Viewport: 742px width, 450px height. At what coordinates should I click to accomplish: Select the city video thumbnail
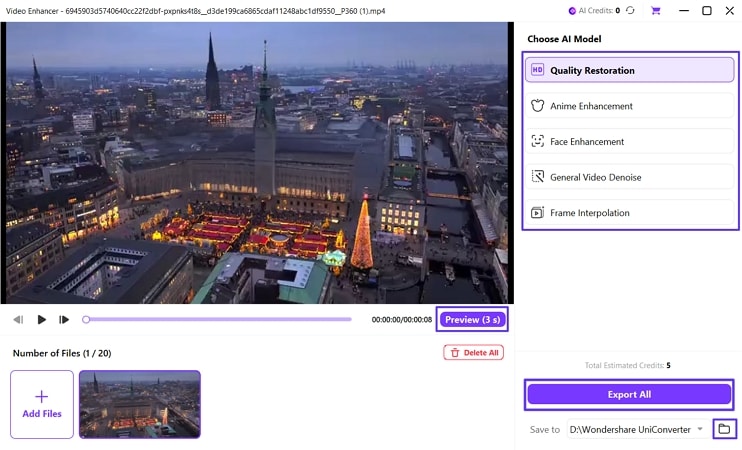140,405
